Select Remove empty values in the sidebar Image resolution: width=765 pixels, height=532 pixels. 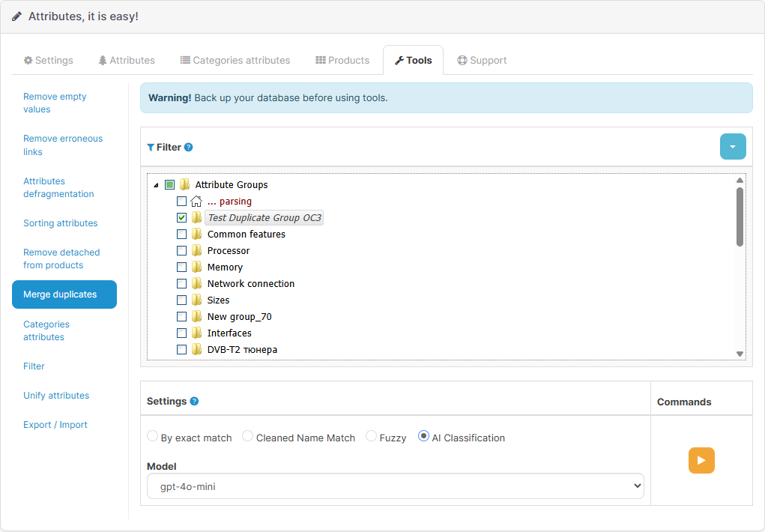[x=55, y=103]
